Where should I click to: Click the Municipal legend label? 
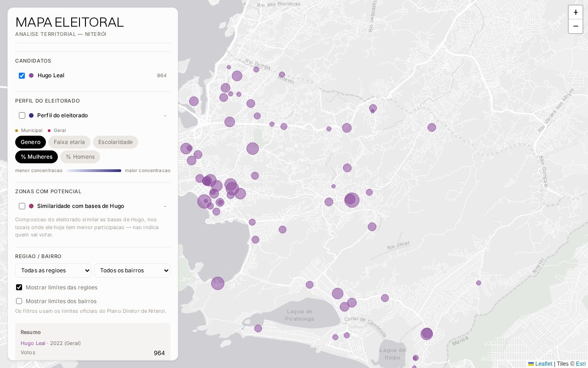tap(32, 131)
